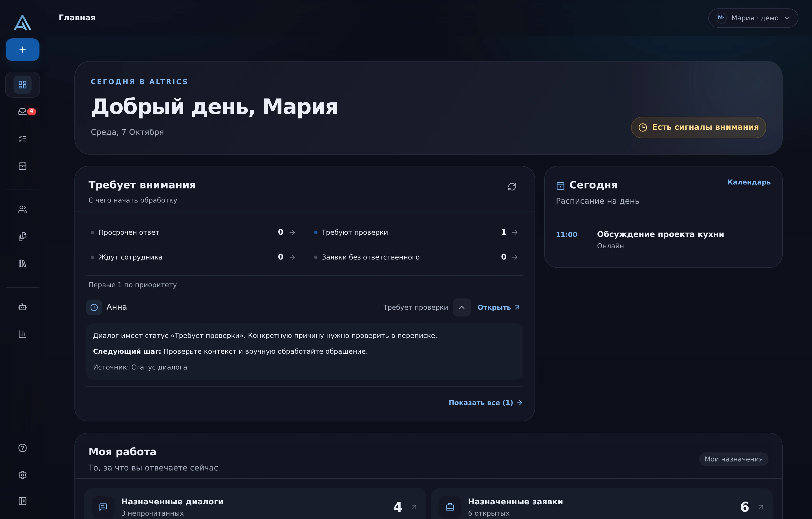812x519 pixels.
Task: Open the analytics bar chart icon in the sidebar
Action: tap(22, 334)
